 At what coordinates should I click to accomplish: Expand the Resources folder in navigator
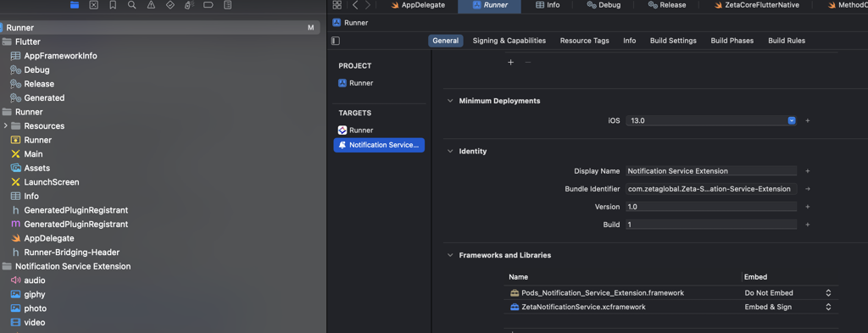click(x=6, y=125)
